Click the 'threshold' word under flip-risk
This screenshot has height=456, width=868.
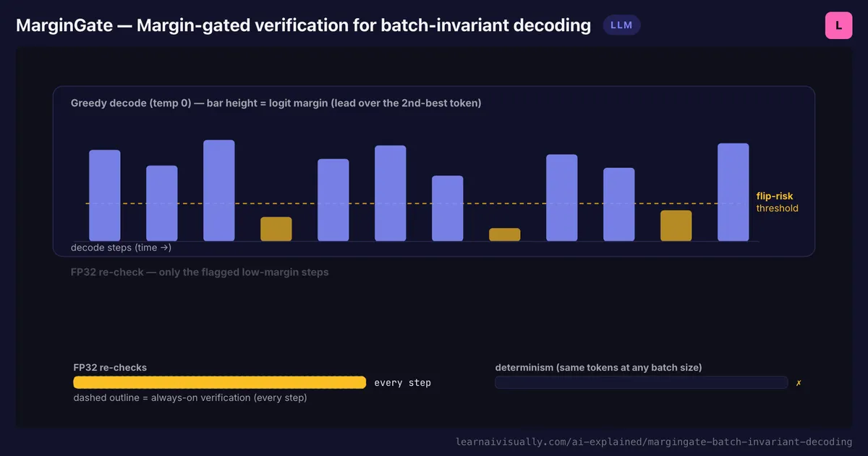point(778,208)
